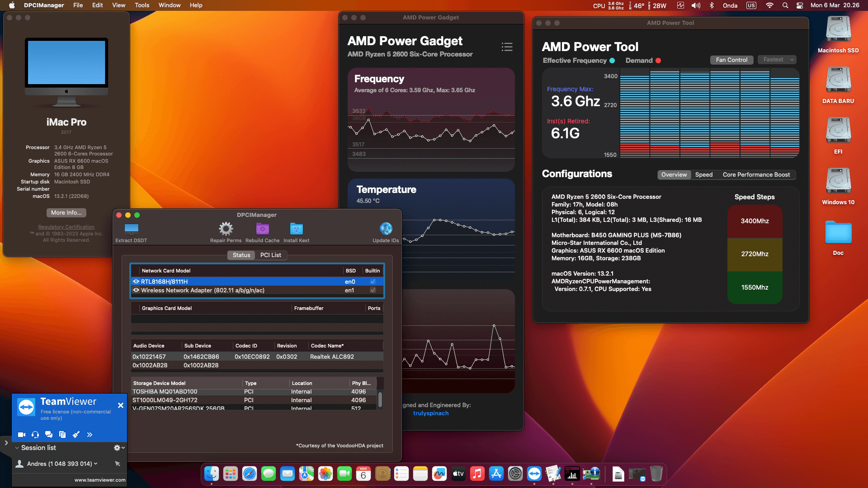Viewport: 868px width, 488px height.
Task: Click TeamViewer file box icon
Action: click(x=62, y=435)
